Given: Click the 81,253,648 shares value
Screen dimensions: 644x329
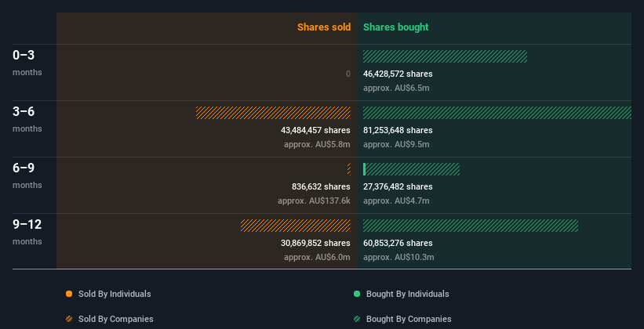Looking at the screenshot, I should coord(398,130).
